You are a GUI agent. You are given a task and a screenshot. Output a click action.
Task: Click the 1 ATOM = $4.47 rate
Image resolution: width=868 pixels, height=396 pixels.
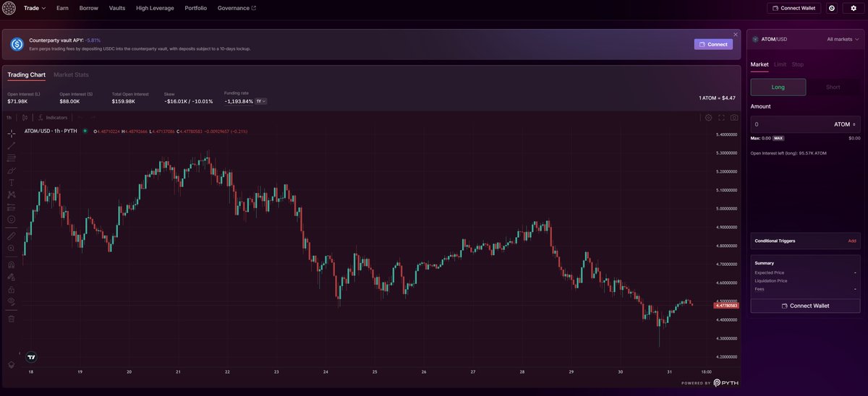coord(717,98)
